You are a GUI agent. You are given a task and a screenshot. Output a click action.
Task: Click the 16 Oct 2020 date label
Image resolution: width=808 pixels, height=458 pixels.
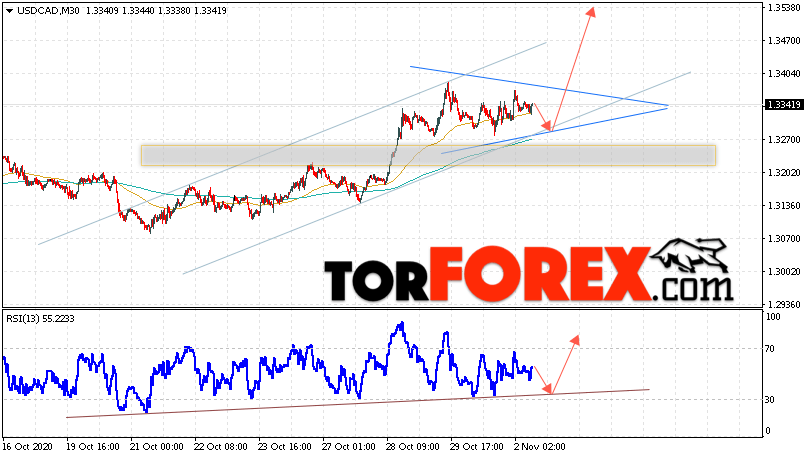pyautogui.click(x=28, y=447)
